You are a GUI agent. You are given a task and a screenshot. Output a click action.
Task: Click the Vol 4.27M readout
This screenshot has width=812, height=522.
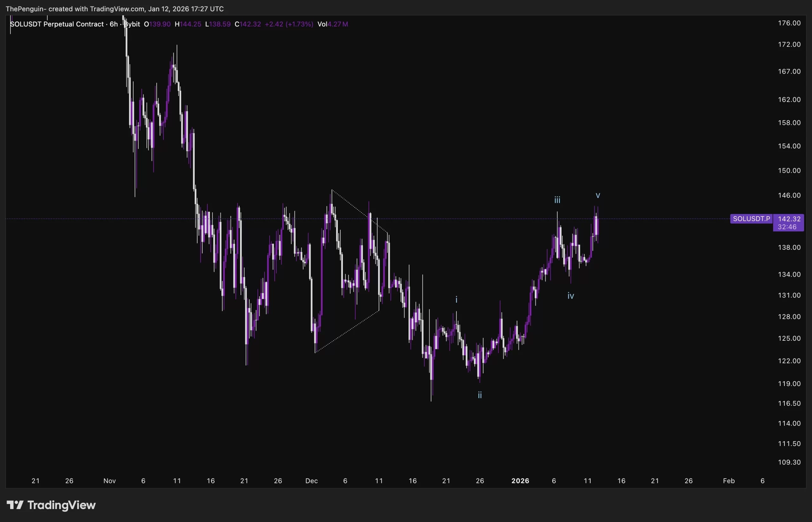click(332, 24)
